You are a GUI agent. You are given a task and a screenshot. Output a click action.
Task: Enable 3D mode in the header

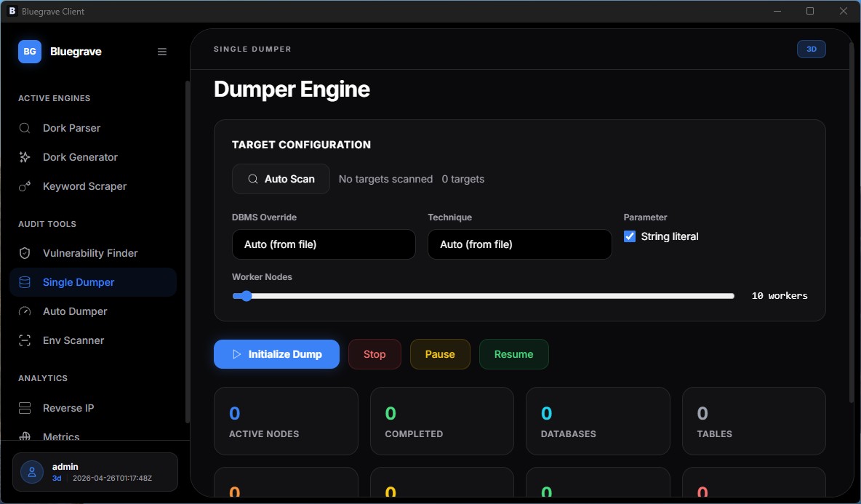pyautogui.click(x=811, y=49)
